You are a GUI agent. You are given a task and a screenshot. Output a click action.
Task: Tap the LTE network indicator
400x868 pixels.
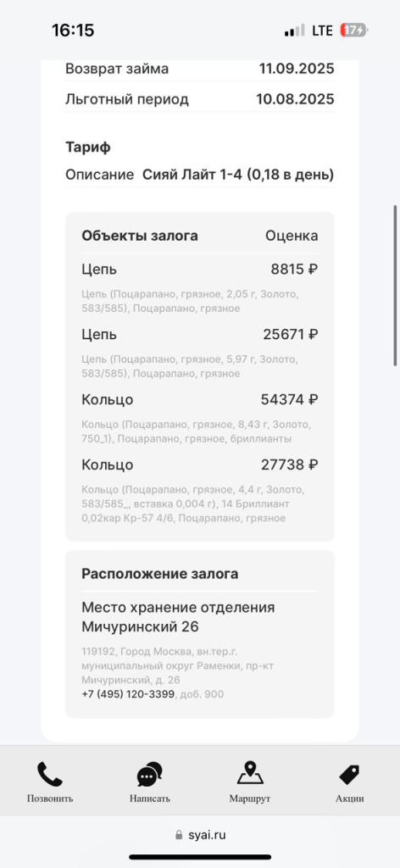click(323, 31)
